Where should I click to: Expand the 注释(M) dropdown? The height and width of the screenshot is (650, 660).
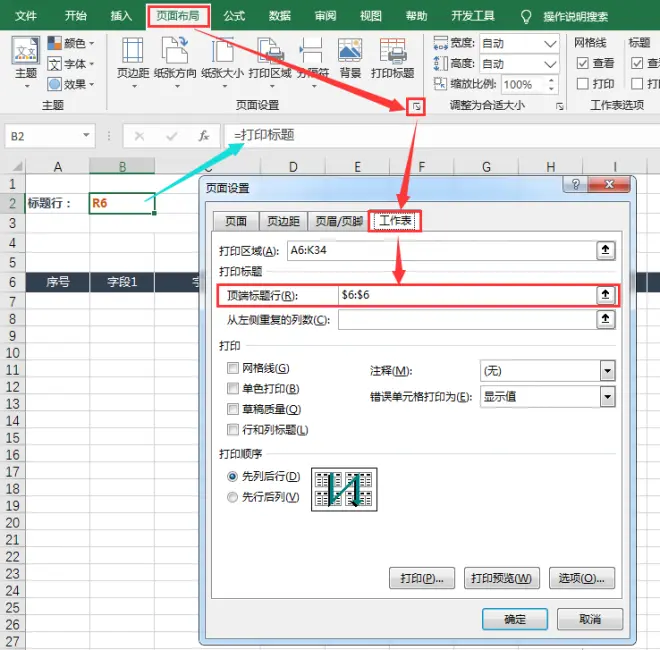tap(607, 371)
